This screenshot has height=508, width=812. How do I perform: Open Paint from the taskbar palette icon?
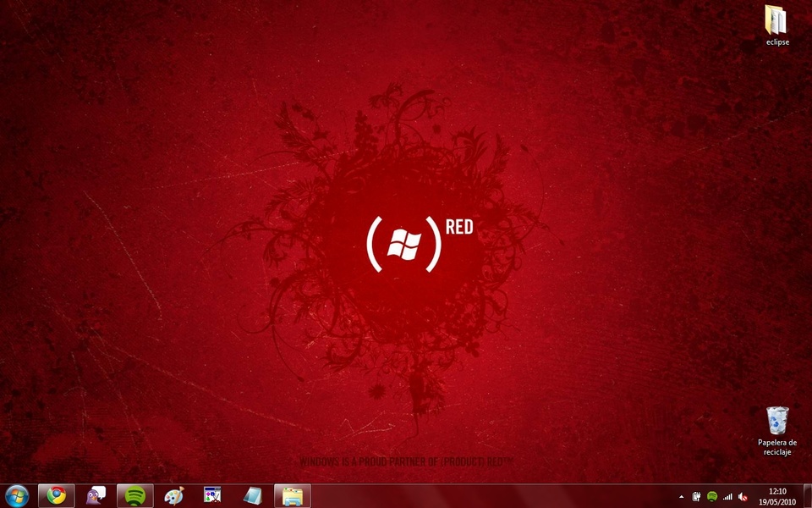(174, 496)
